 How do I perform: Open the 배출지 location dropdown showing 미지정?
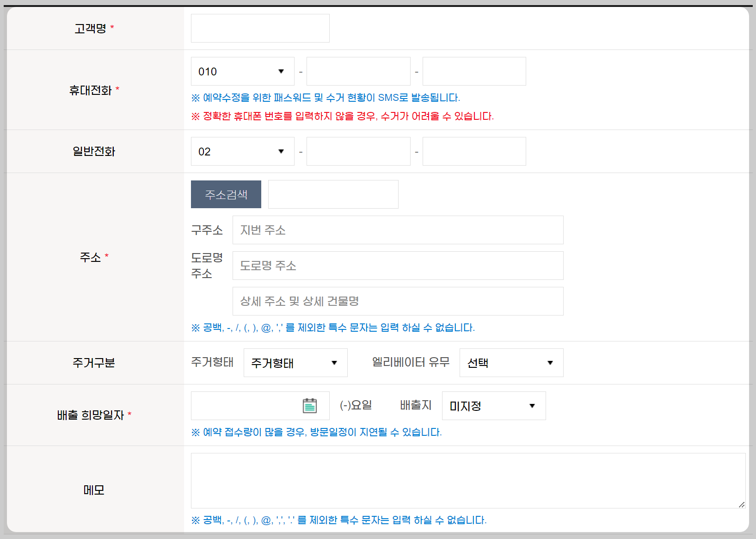coord(493,406)
